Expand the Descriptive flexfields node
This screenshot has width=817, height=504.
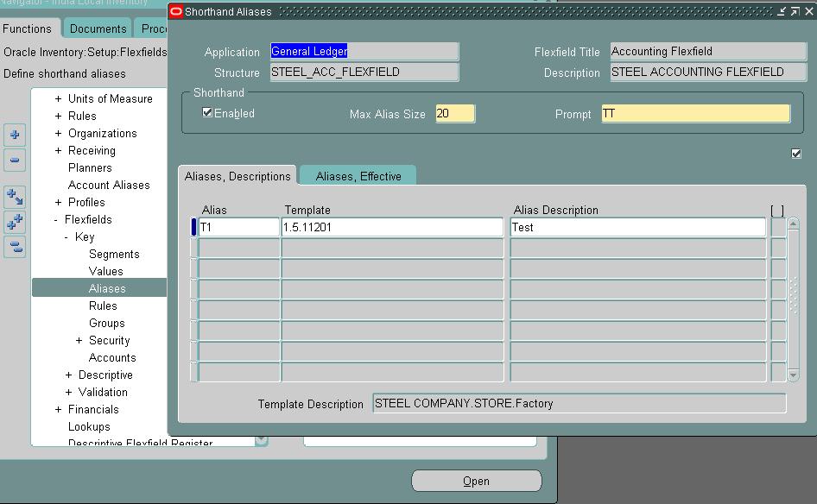click(69, 375)
